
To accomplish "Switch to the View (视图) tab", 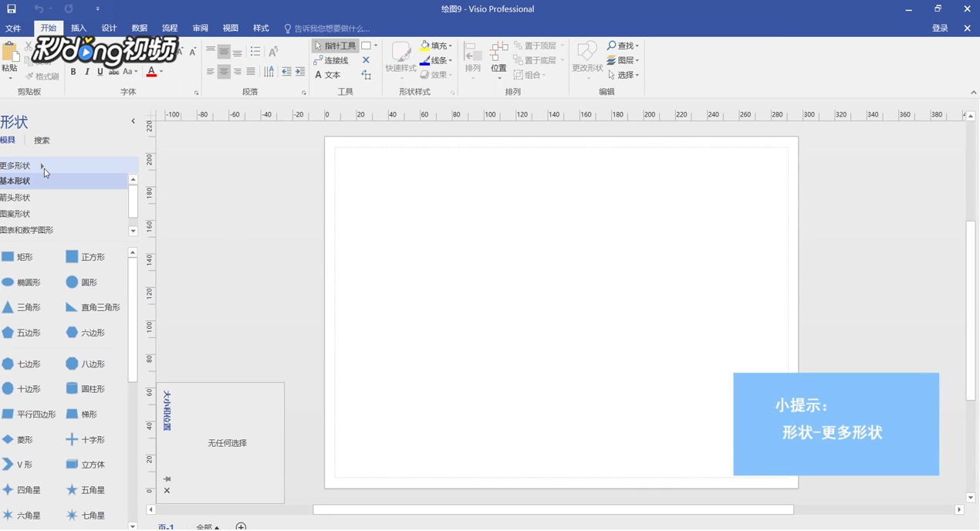I will click(x=230, y=28).
